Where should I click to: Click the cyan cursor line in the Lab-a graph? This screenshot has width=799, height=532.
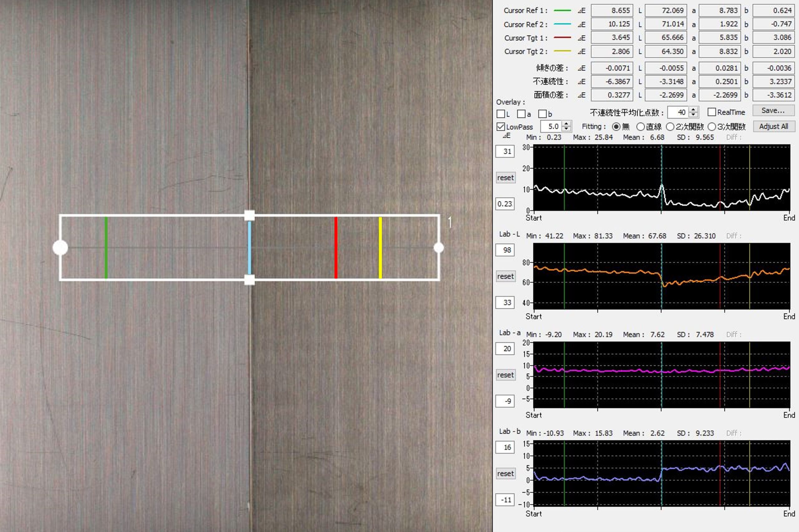point(661,375)
